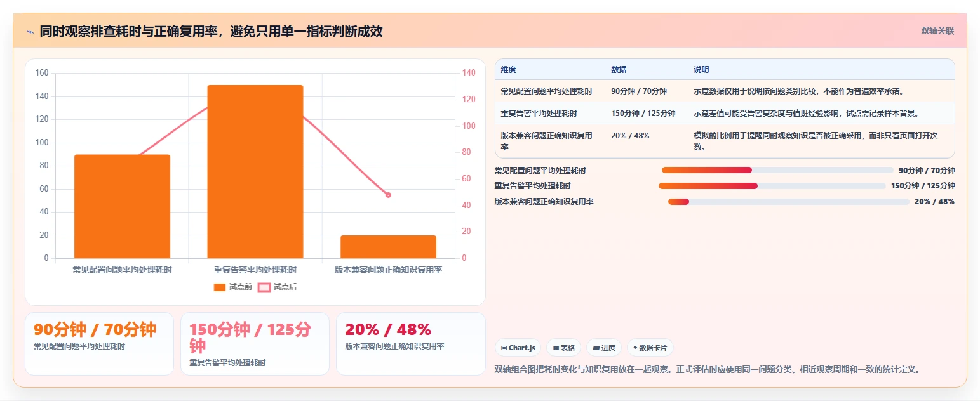Click the stat card showing 150分钟 / 125分钟

pos(255,344)
